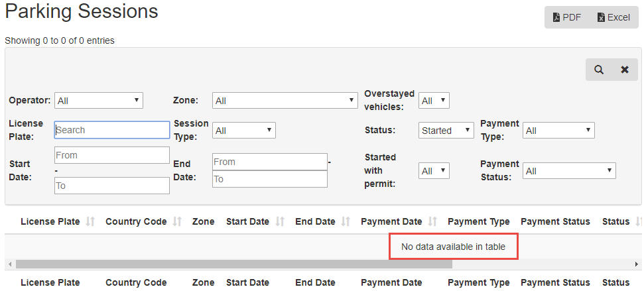Click the End Date To field

pos(270,179)
